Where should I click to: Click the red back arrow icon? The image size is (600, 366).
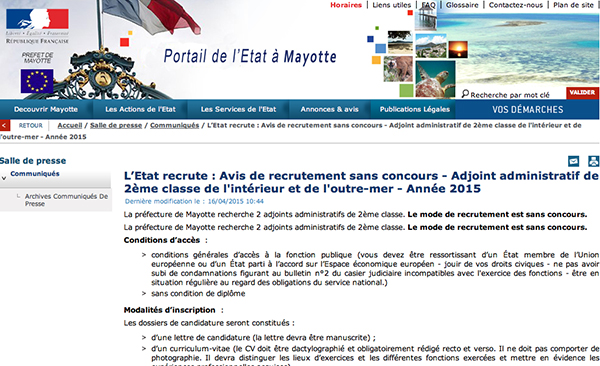[5, 125]
